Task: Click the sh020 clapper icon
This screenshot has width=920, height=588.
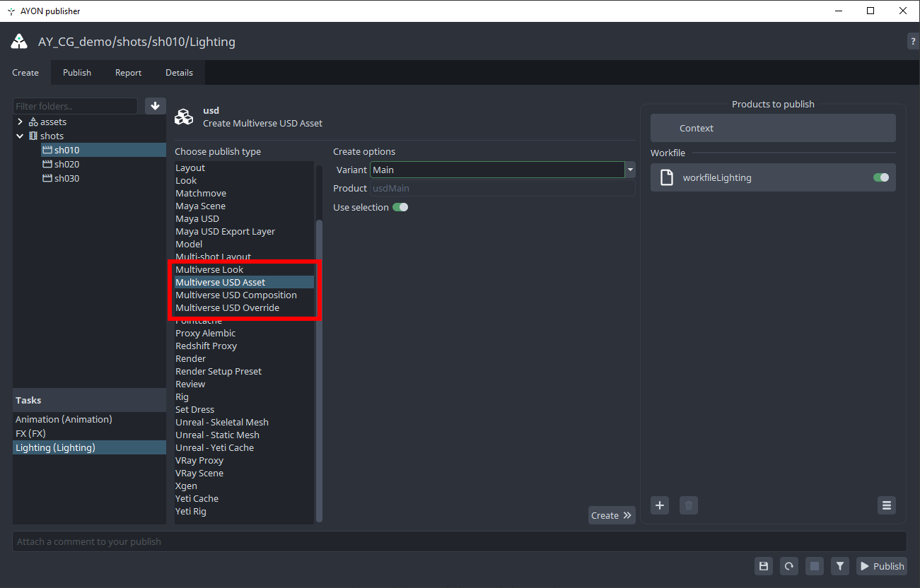Action: pos(47,165)
